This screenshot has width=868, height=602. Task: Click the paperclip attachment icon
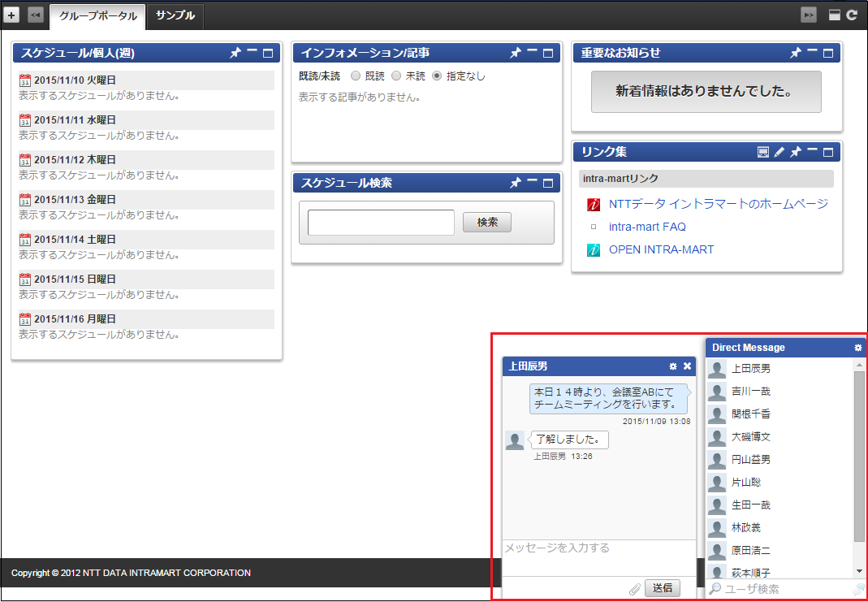[635, 589]
